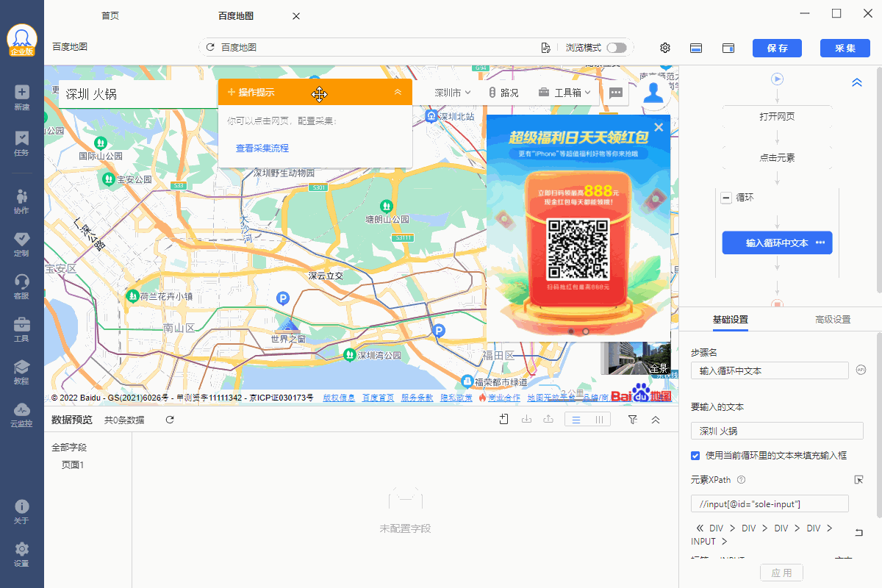Click XPath help question mark icon

(x=741, y=479)
